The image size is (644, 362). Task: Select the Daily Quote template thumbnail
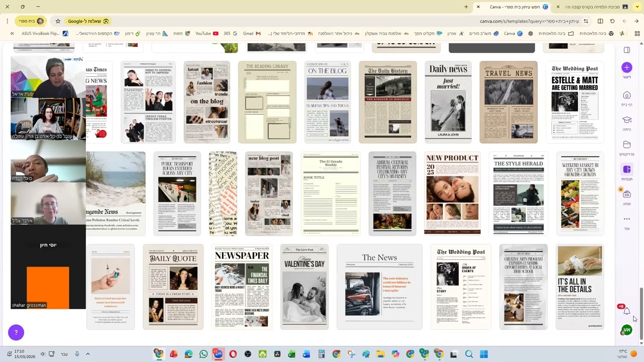[x=173, y=287]
